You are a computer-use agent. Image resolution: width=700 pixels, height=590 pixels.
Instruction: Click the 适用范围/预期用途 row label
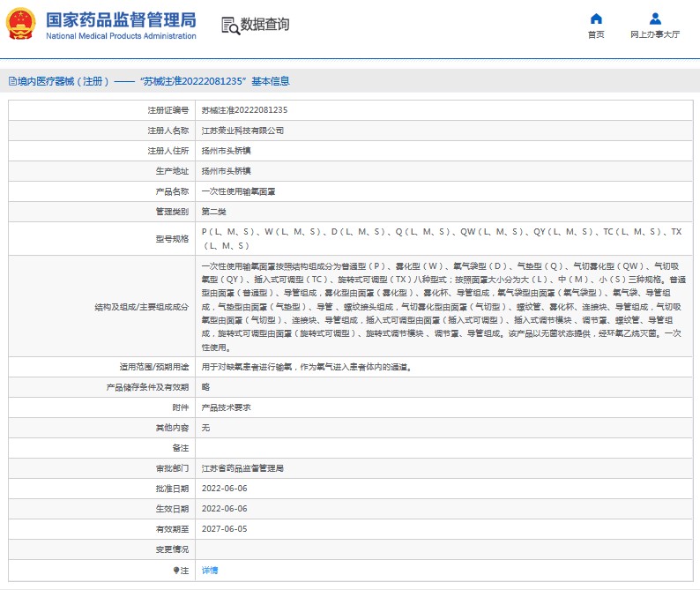[154, 367]
